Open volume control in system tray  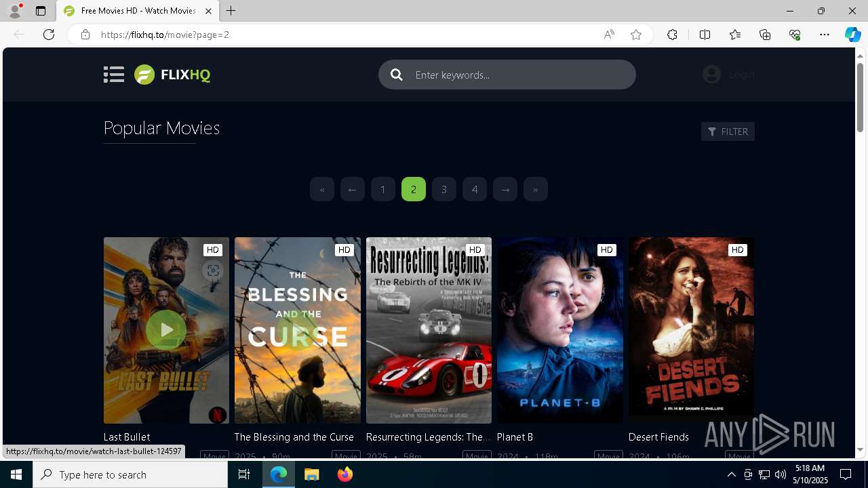[781, 474]
